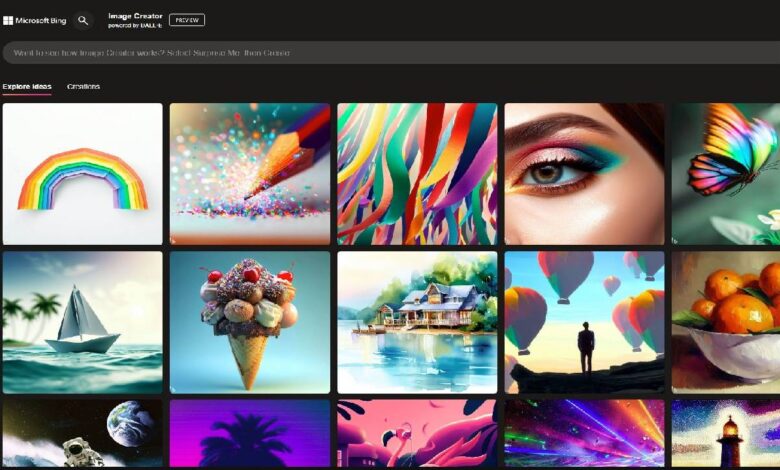Screen dimensions: 780x470
Task: Open the colorful ribbons artwork
Action: pyautogui.click(x=416, y=174)
